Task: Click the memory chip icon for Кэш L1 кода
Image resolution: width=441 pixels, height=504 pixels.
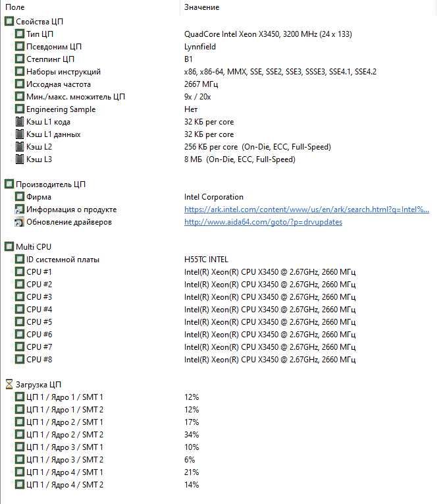Action: (x=20, y=122)
